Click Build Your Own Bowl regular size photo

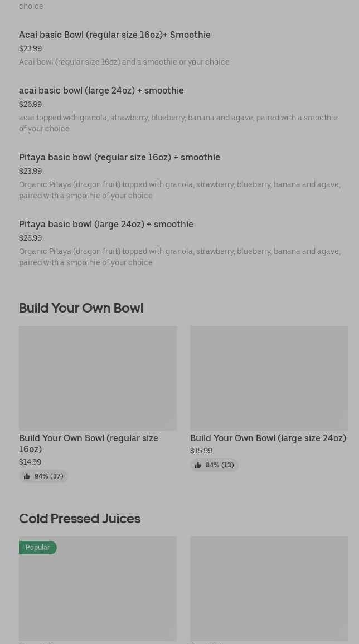pos(98,378)
